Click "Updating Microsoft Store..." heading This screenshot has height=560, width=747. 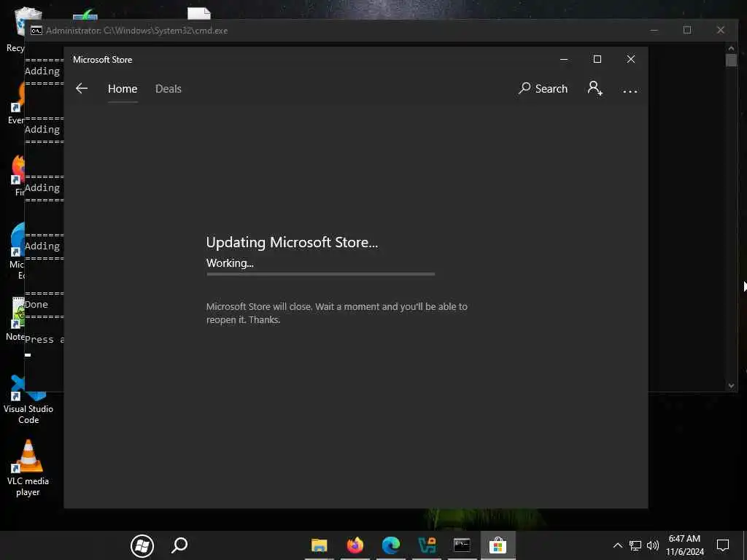click(292, 242)
